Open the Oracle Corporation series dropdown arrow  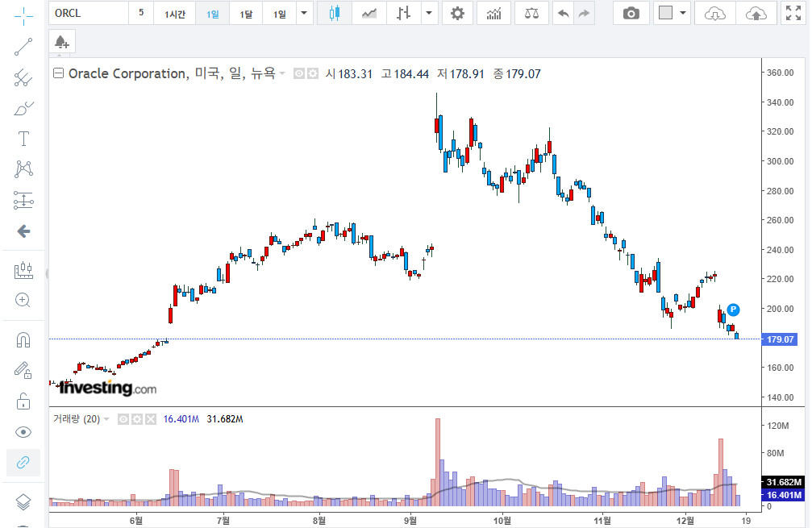point(282,73)
